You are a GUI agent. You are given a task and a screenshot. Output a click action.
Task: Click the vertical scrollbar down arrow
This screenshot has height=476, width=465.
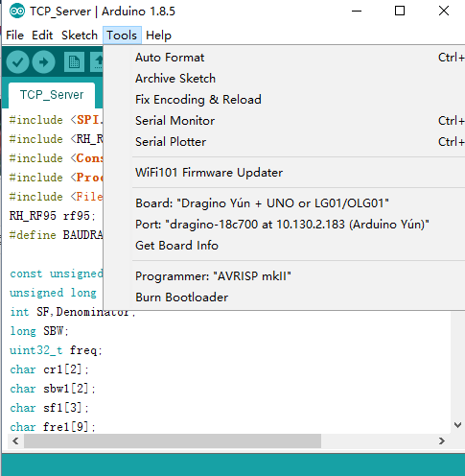[x=457, y=425]
